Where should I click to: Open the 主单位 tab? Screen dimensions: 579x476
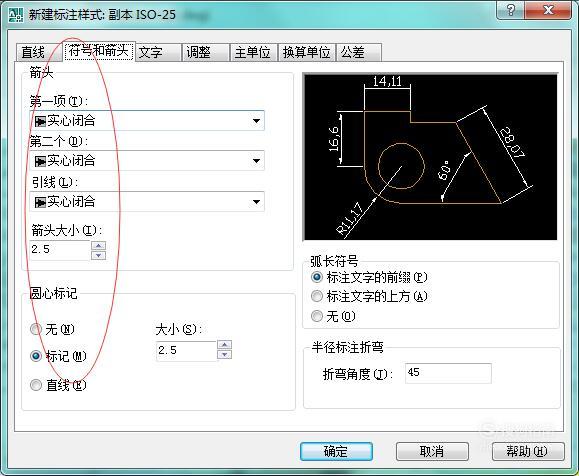pyautogui.click(x=253, y=52)
